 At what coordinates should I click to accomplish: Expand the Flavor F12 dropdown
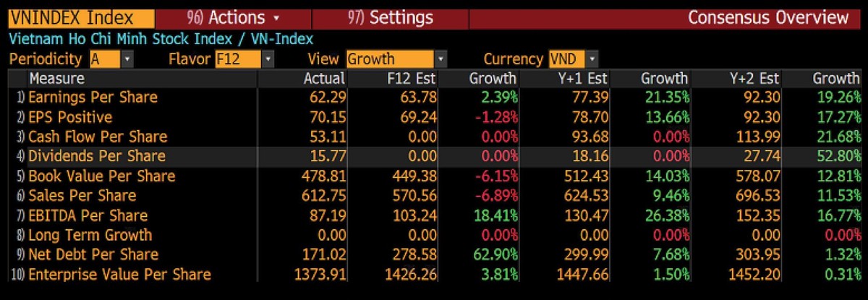[268, 59]
